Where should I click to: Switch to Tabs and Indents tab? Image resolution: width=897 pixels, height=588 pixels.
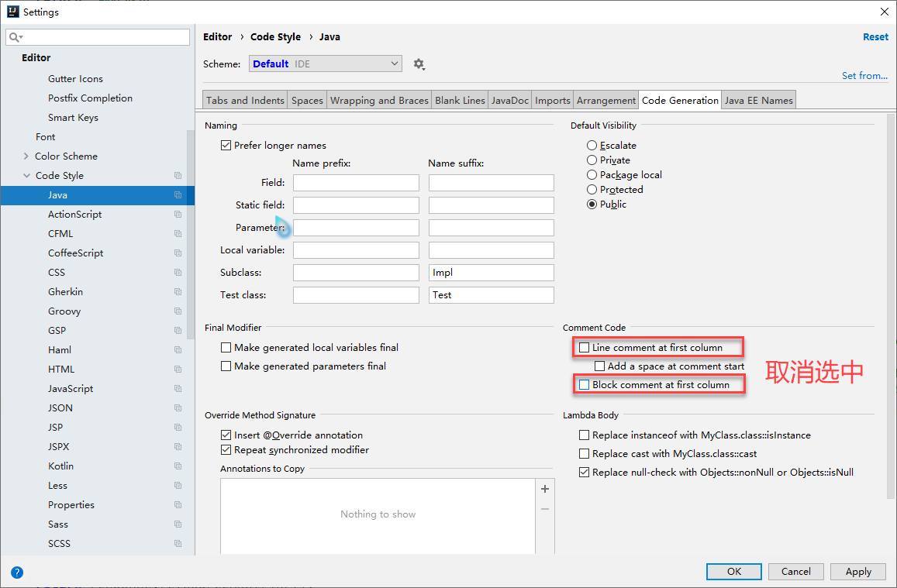[x=245, y=101]
